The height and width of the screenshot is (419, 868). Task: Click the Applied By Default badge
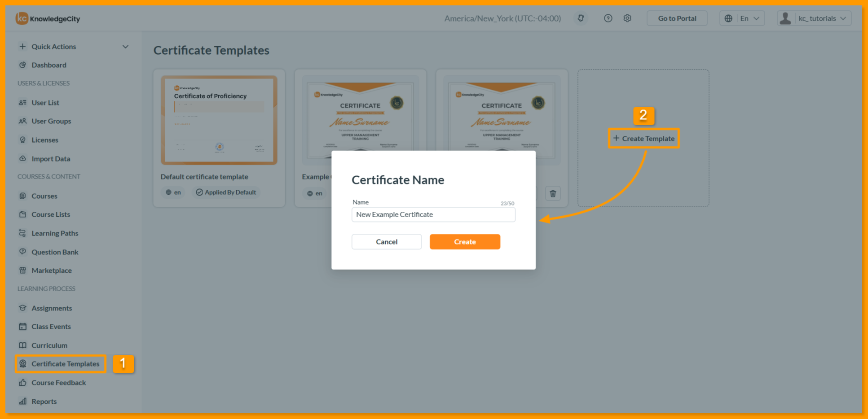pos(226,192)
